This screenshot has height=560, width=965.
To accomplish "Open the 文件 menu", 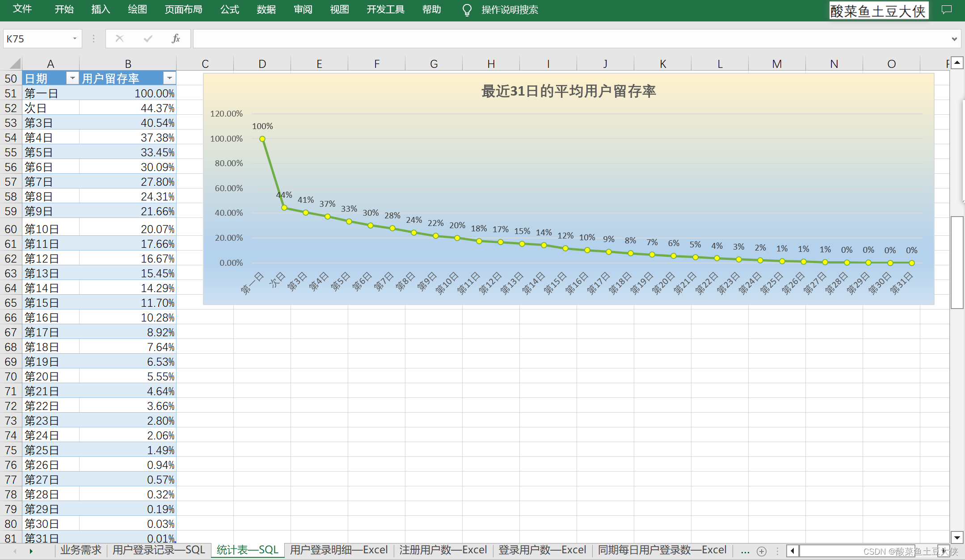I will (x=22, y=9).
